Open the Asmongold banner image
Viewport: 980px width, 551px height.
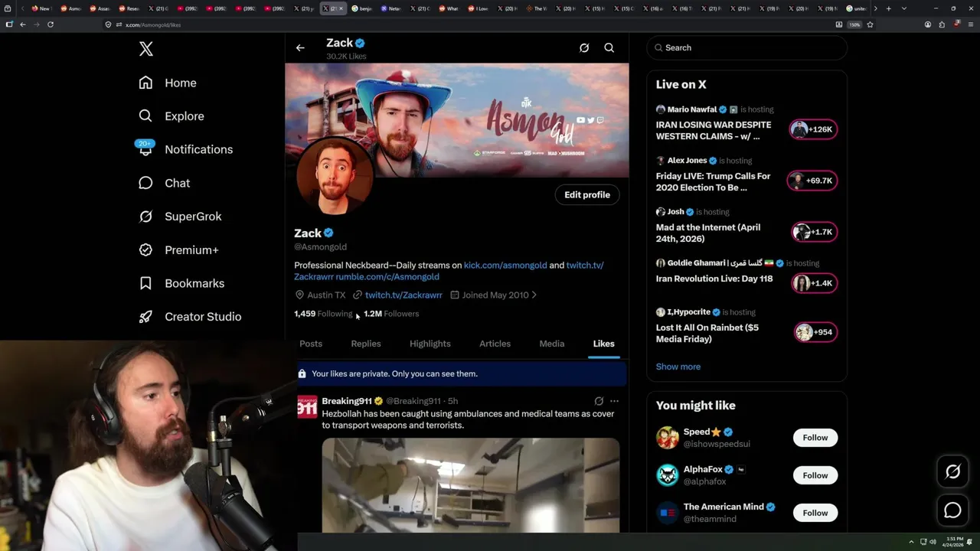pyautogui.click(x=457, y=120)
